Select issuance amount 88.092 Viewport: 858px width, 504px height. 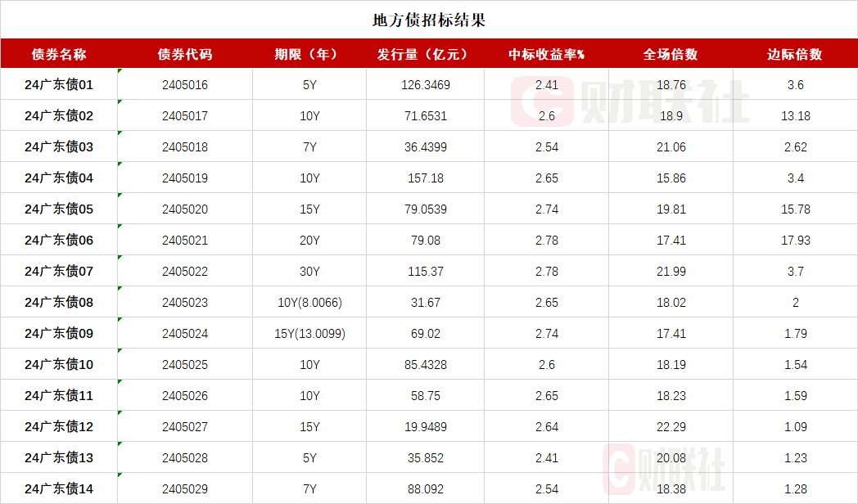coord(426,489)
